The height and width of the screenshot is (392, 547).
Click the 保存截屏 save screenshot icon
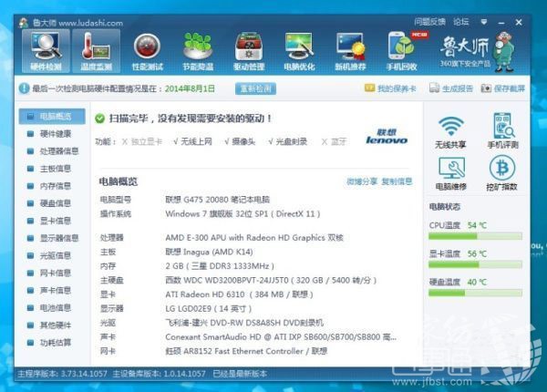(x=486, y=88)
